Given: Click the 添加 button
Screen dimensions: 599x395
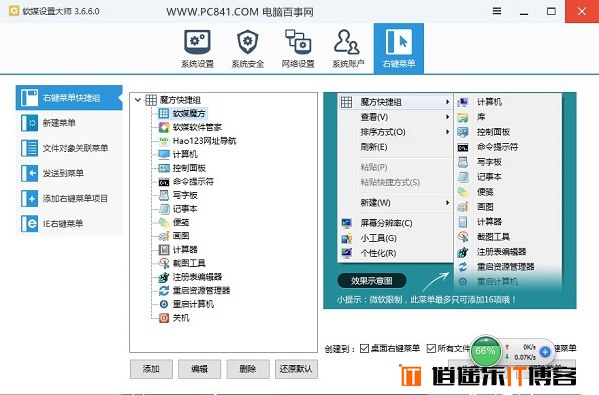Looking at the screenshot, I should 151,369.
